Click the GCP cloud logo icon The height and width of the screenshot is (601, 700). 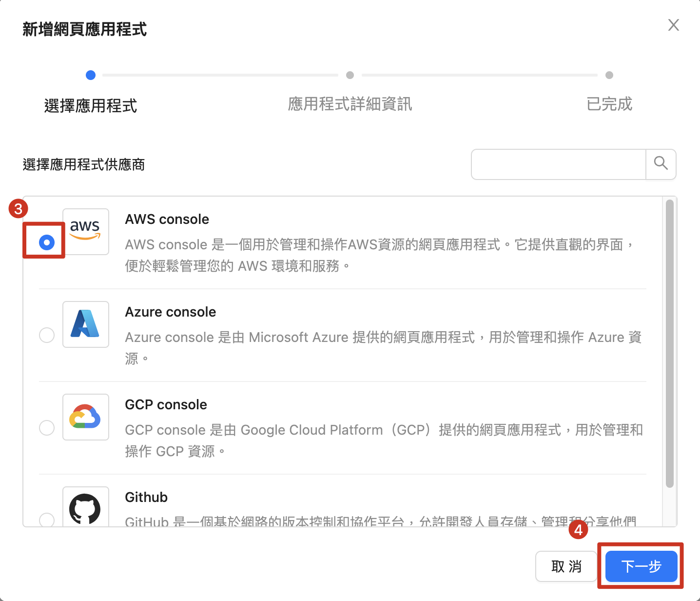click(x=85, y=417)
